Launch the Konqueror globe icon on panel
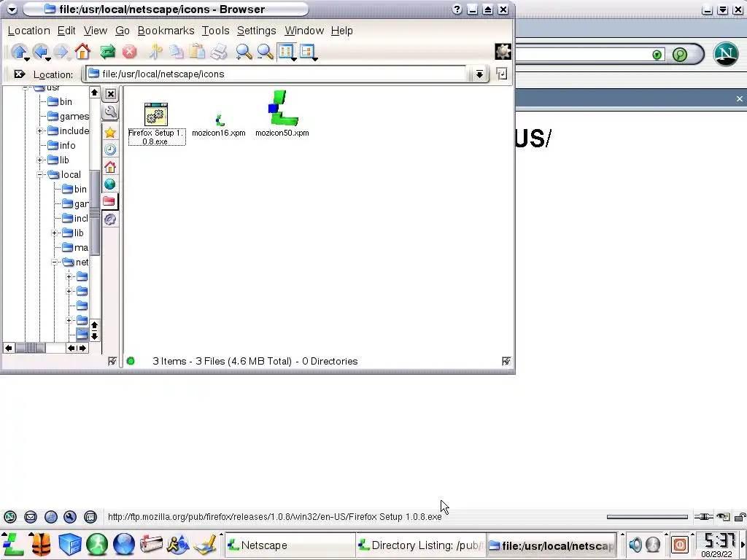This screenshot has width=747, height=560. pyautogui.click(x=123, y=544)
